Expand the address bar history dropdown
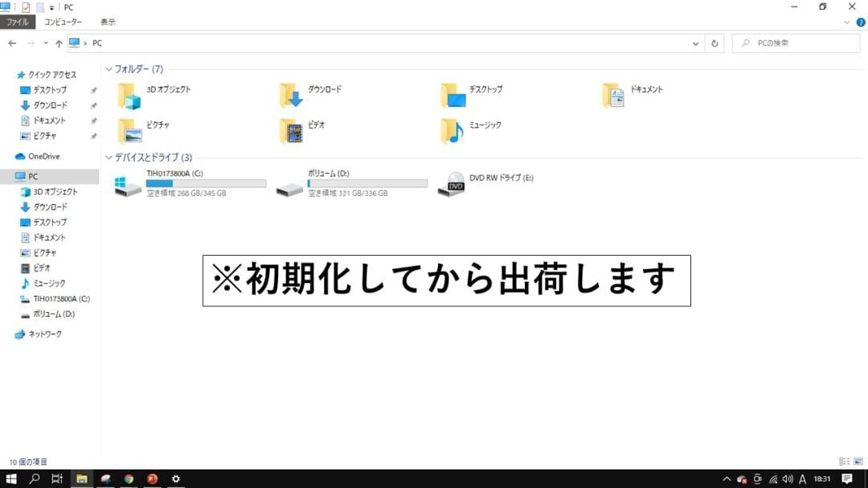868x488 pixels. 696,43
